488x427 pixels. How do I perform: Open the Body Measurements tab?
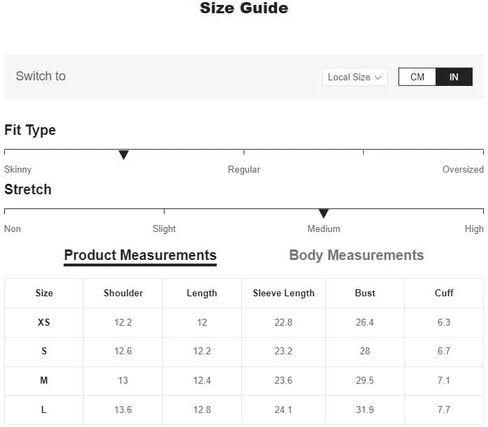click(x=356, y=255)
